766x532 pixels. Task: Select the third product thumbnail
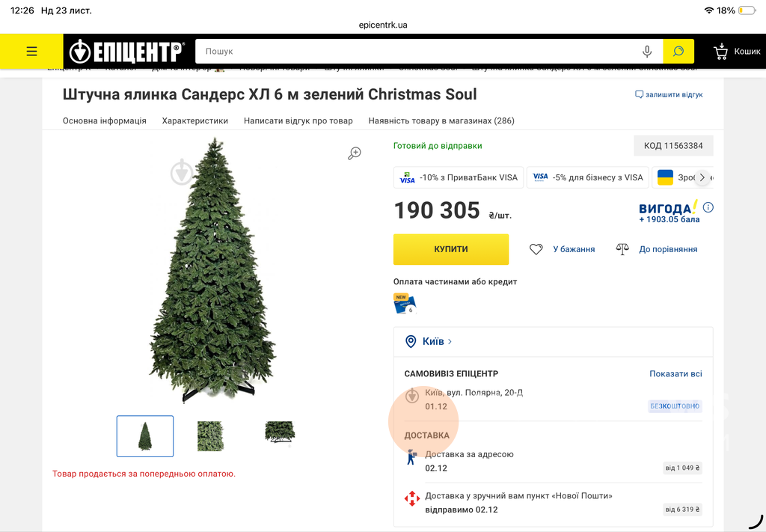click(280, 432)
